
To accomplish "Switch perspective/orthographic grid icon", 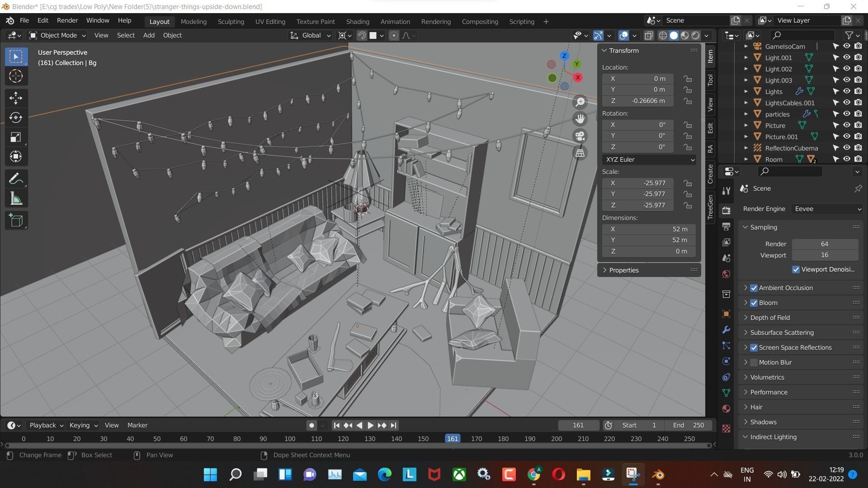I will point(580,153).
